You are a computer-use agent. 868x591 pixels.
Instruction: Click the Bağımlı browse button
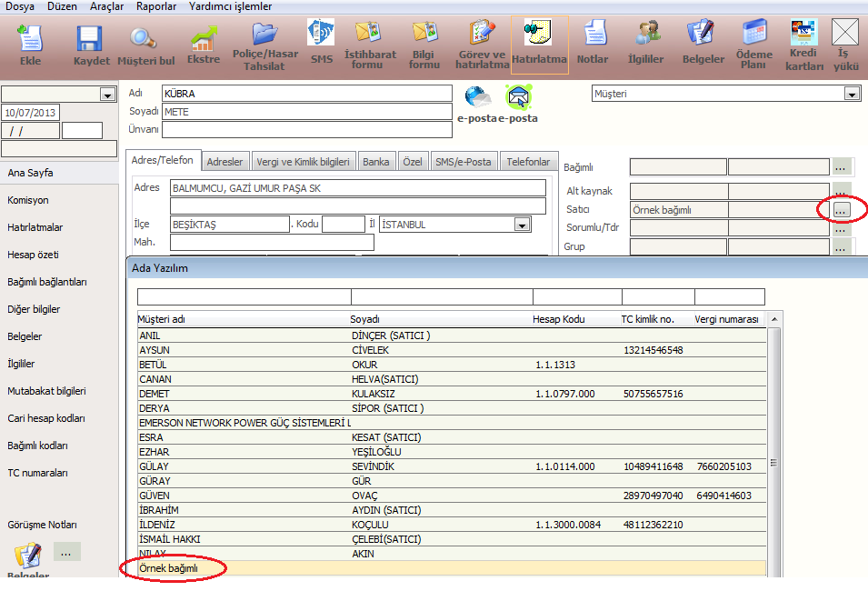[842, 167]
